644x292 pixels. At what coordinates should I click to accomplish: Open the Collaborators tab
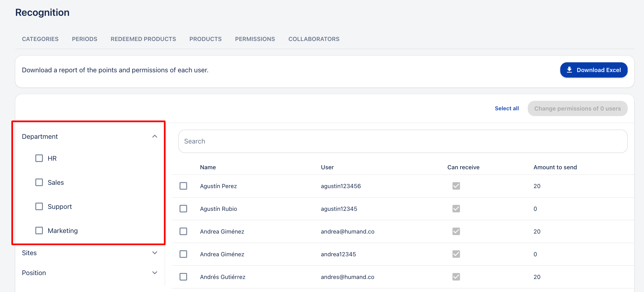click(314, 39)
